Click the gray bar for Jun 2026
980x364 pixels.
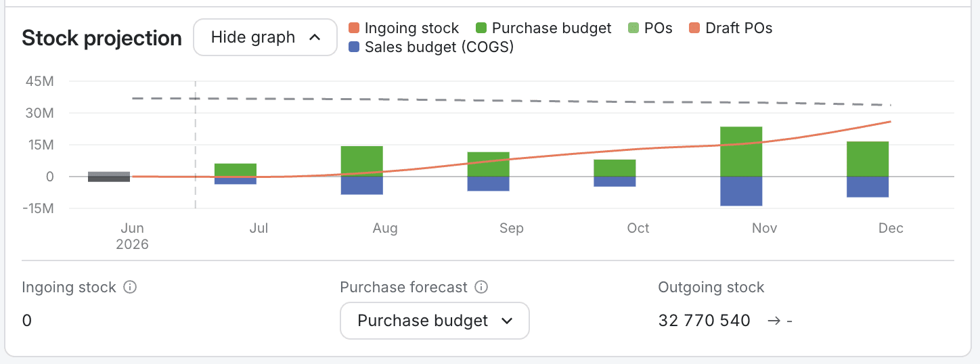click(109, 177)
